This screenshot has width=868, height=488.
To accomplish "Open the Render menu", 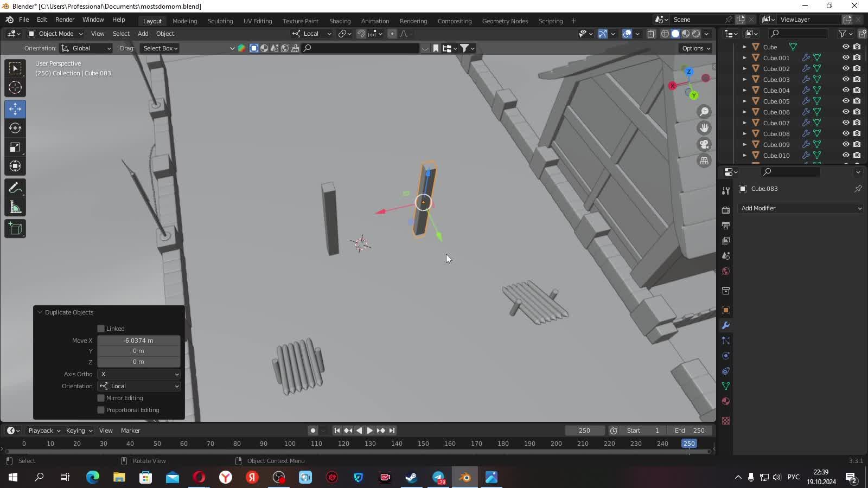I will [x=65, y=20].
